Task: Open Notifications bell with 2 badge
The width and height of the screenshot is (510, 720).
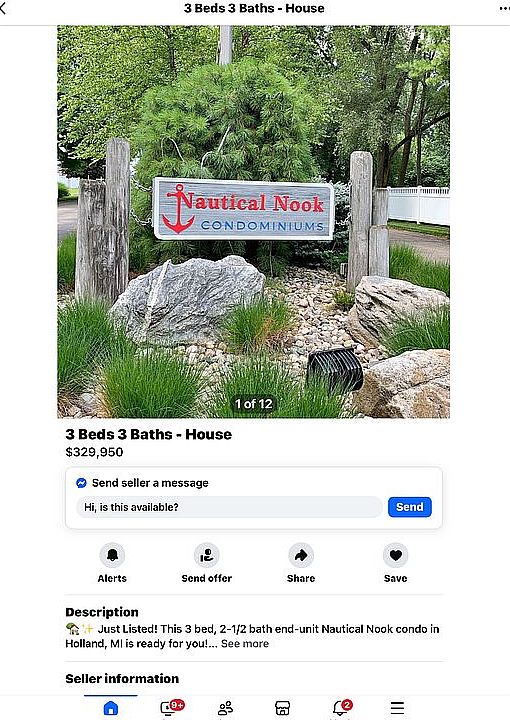Action: 342,707
